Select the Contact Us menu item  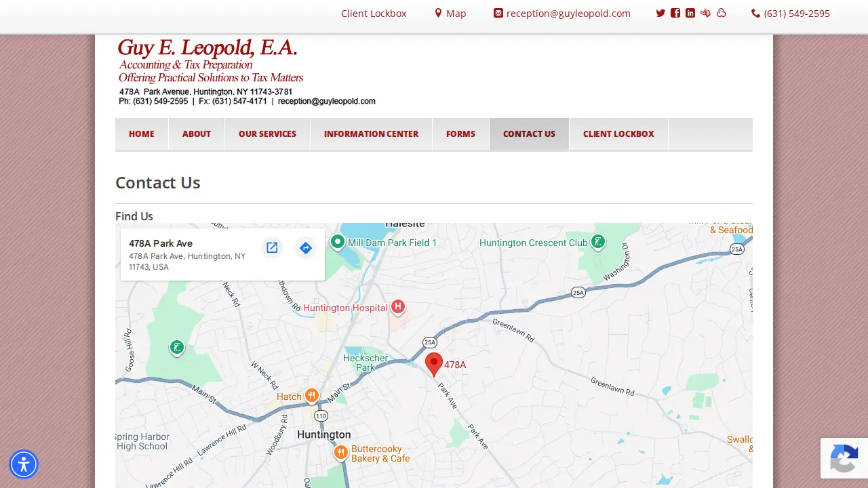click(529, 134)
